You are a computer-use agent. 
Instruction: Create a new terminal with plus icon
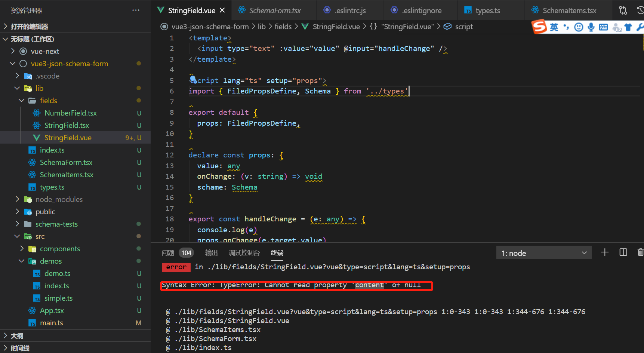[x=605, y=252]
